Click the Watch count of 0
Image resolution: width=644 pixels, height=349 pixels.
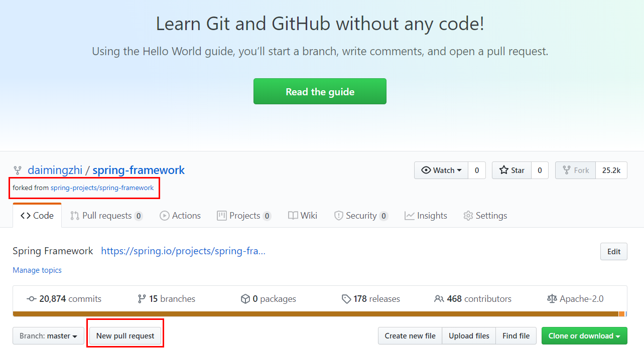point(477,170)
